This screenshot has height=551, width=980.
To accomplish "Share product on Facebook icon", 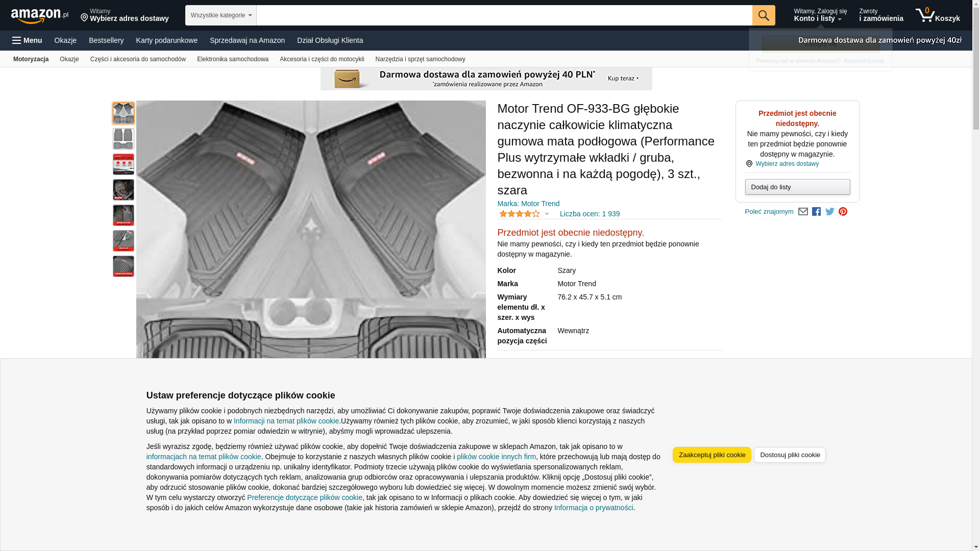I will tap(816, 212).
